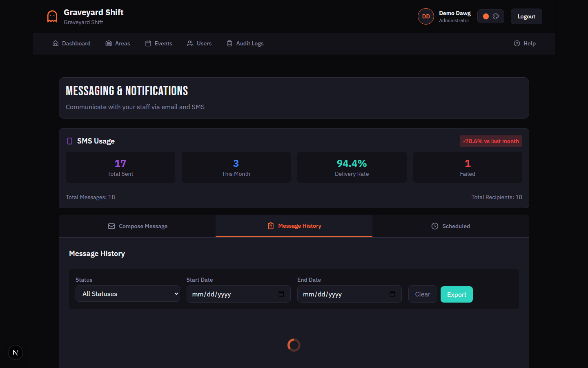
Task: Go to the Dashboard page
Action: (x=71, y=43)
